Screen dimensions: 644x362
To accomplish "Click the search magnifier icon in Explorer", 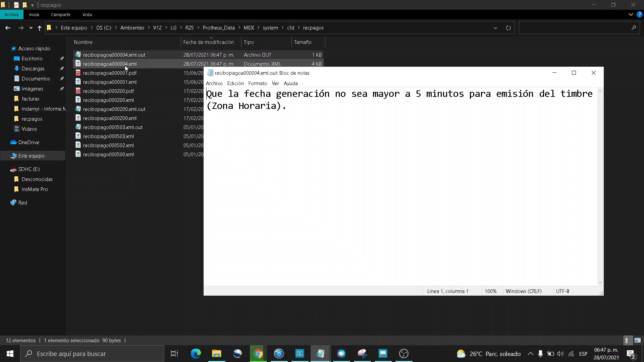I will click(x=634, y=28).
